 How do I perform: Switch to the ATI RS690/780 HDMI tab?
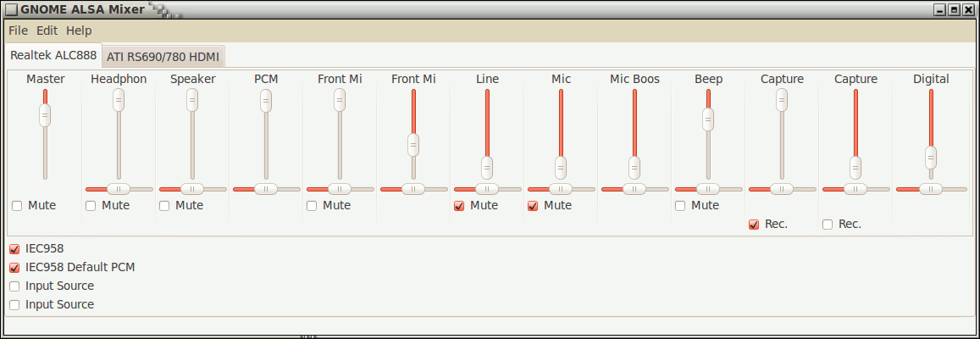[163, 56]
